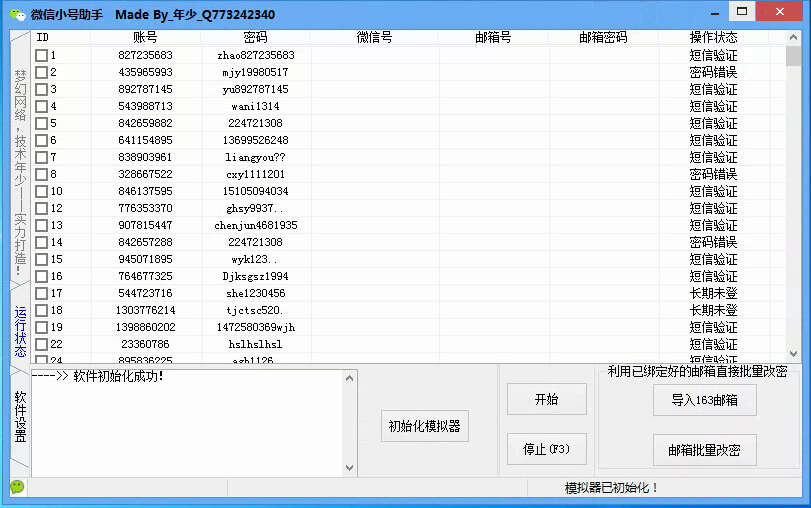Click the 邮箱号 column header
Screen dimensions: 811x508
pyautogui.click(x=493, y=37)
